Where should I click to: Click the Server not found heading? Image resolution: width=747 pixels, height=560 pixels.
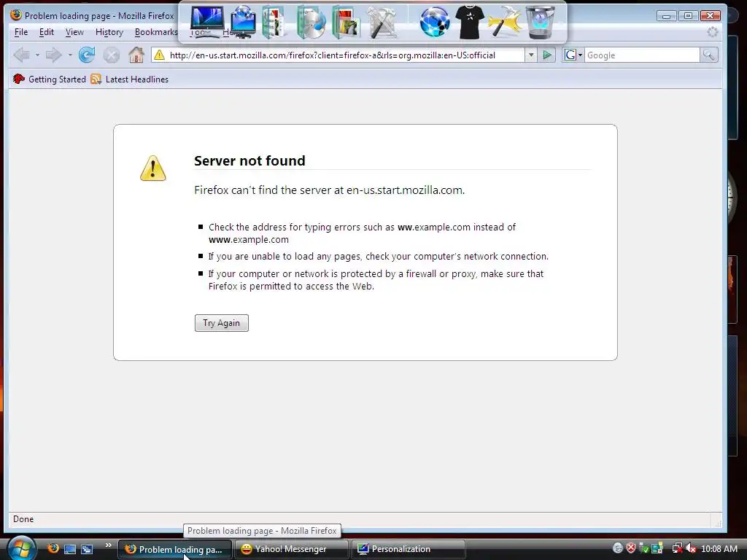pyautogui.click(x=249, y=160)
